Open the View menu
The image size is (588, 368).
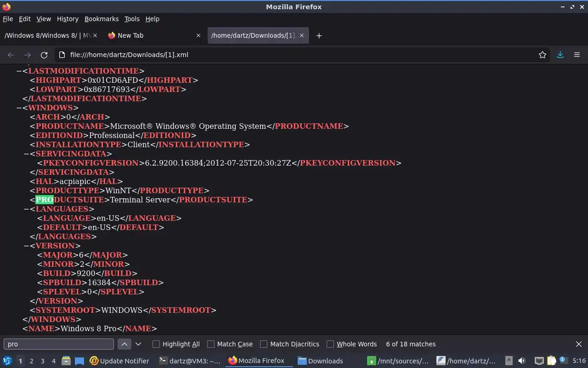[x=44, y=19]
